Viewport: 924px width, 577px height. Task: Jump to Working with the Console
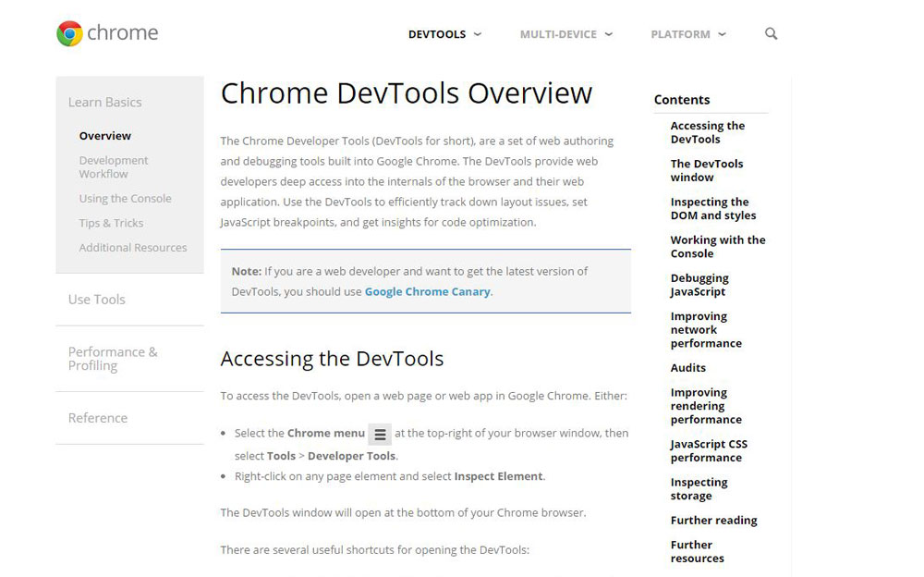(718, 247)
